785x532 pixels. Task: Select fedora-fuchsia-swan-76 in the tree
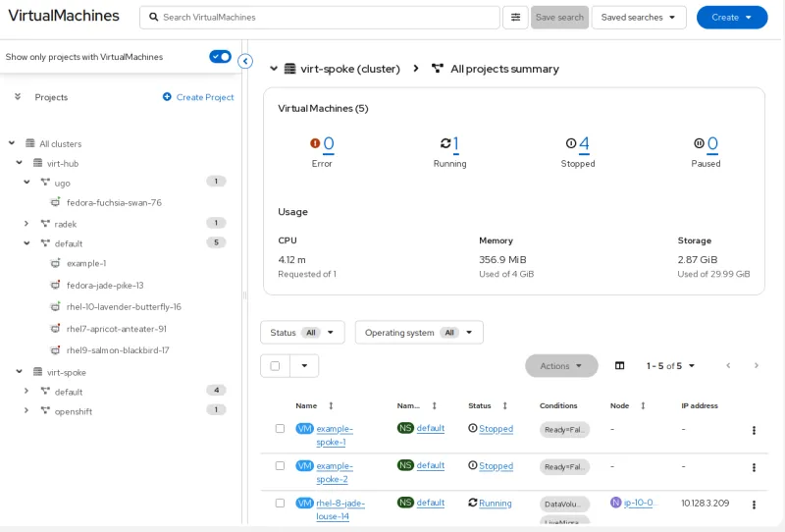pyautogui.click(x=114, y=202)
